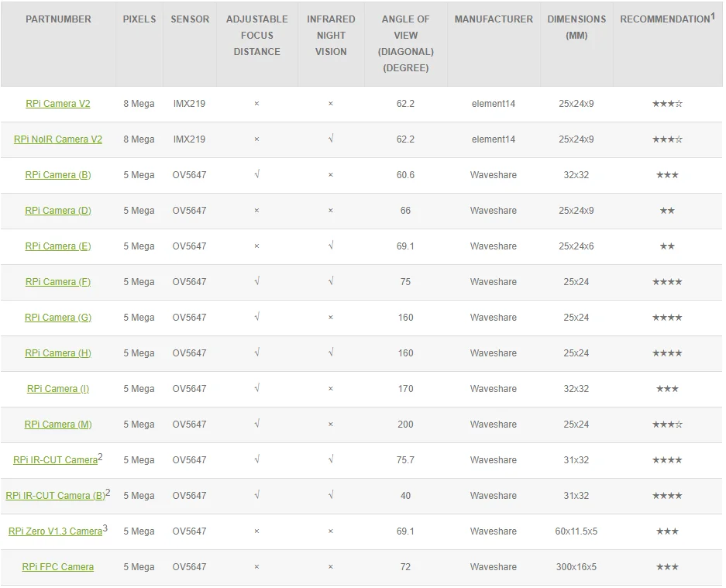
Task: Open the RPi Camera (G) product link
Action: point(58,318)
